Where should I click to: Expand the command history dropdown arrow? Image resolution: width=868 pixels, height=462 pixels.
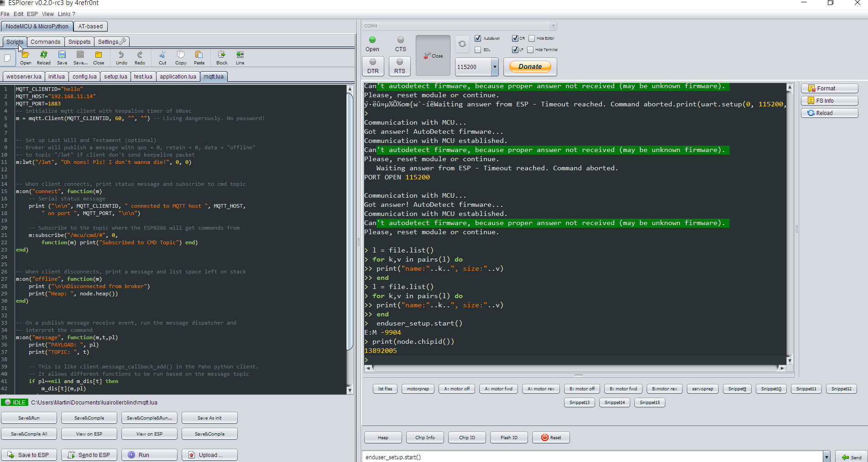tap(826, 457)
